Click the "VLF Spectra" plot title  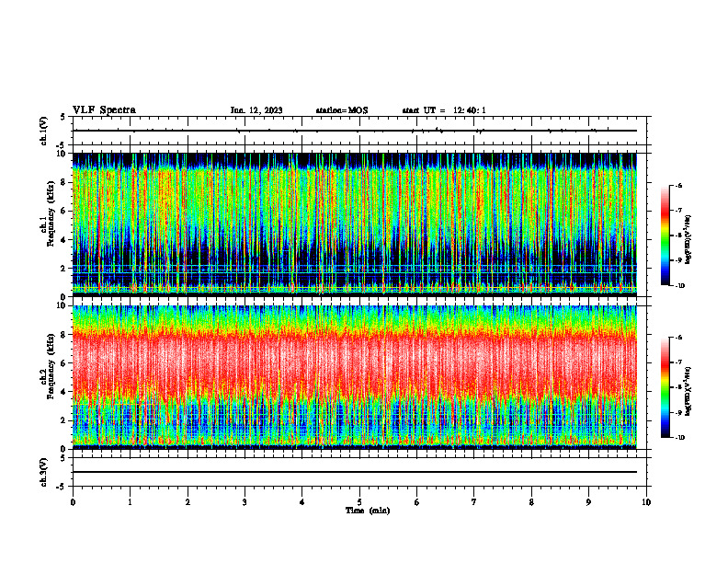click(x=104, y=110)
